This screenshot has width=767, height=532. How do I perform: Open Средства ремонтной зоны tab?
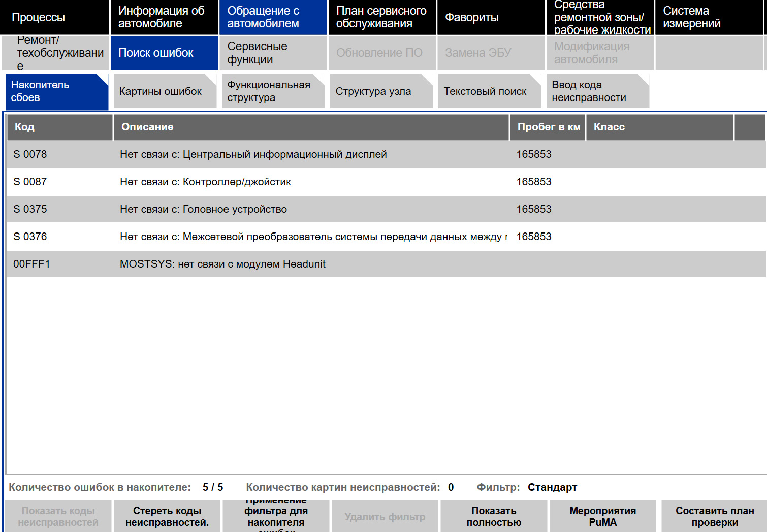tap(600, 17)
